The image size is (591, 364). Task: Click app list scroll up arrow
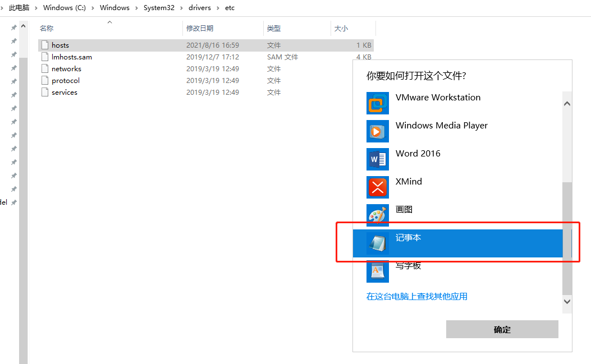click(567, 104)
